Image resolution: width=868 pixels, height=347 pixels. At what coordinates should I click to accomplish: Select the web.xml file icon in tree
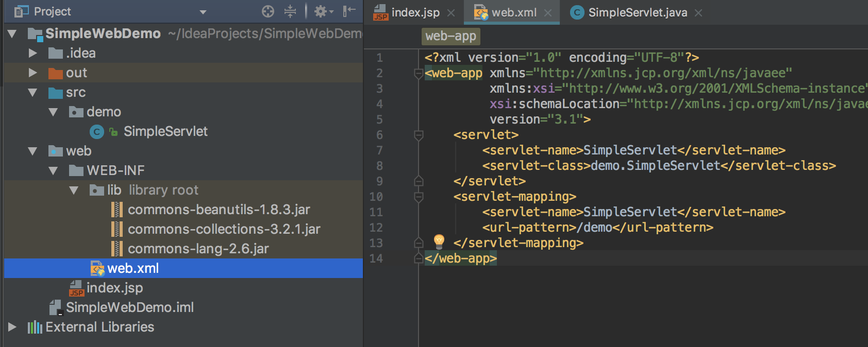97,268
